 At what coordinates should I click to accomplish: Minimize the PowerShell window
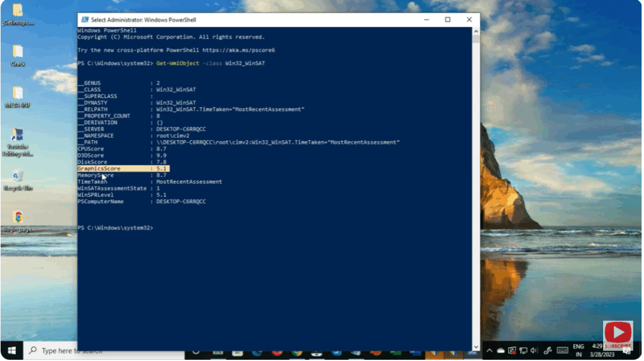[427, 19]
